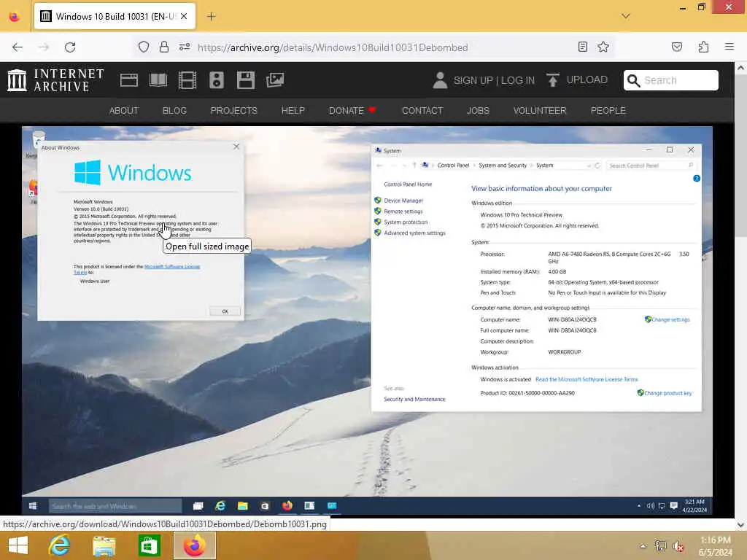747x560 pixels.
Task: Open the VOLUNTEER menu item
Action: (540, 111)
